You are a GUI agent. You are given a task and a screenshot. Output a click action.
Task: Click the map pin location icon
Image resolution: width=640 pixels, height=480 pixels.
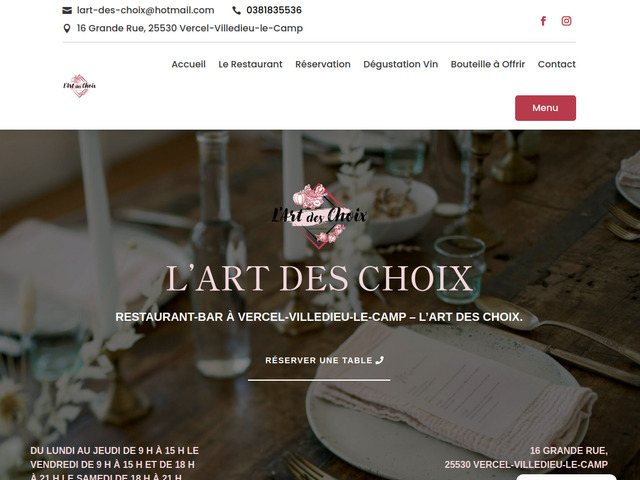point(67,28)
